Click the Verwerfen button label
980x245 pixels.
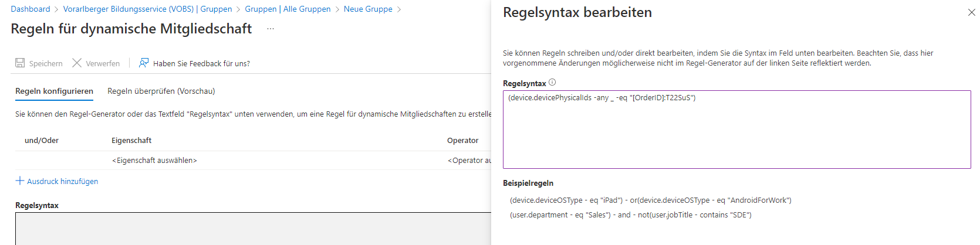[103, 63]
